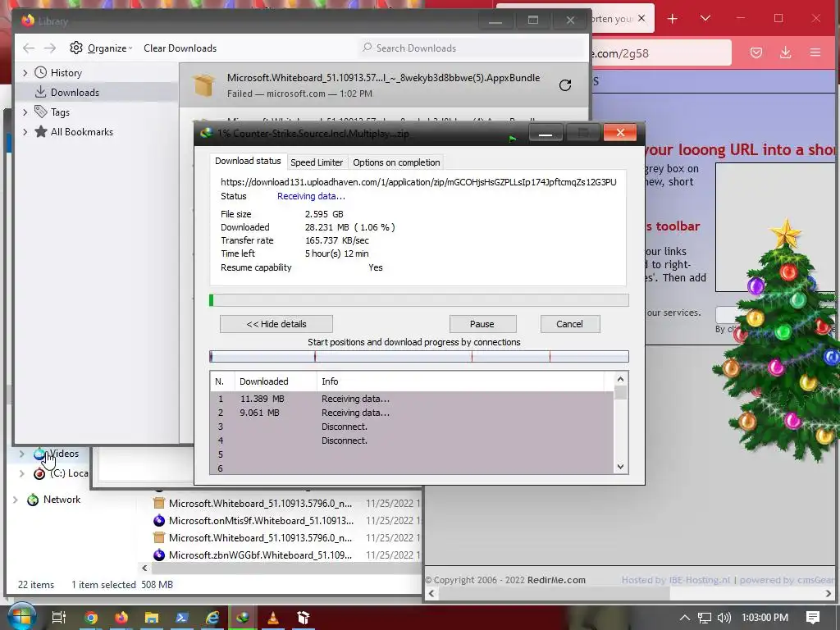The height and width of the screenshot is (630, 840).
Task: Expand the All Bookmarks tree node
Action: (25, 132)
